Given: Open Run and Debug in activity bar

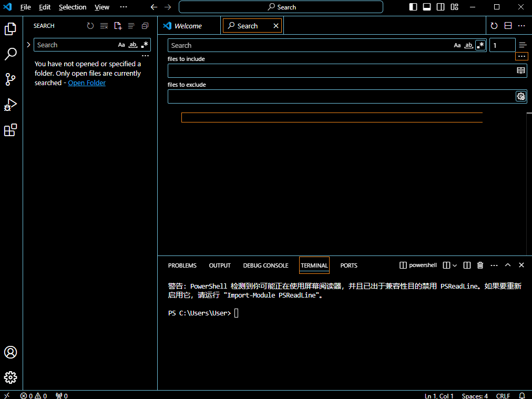Looking at the screenshot, I should coord(11,105).
